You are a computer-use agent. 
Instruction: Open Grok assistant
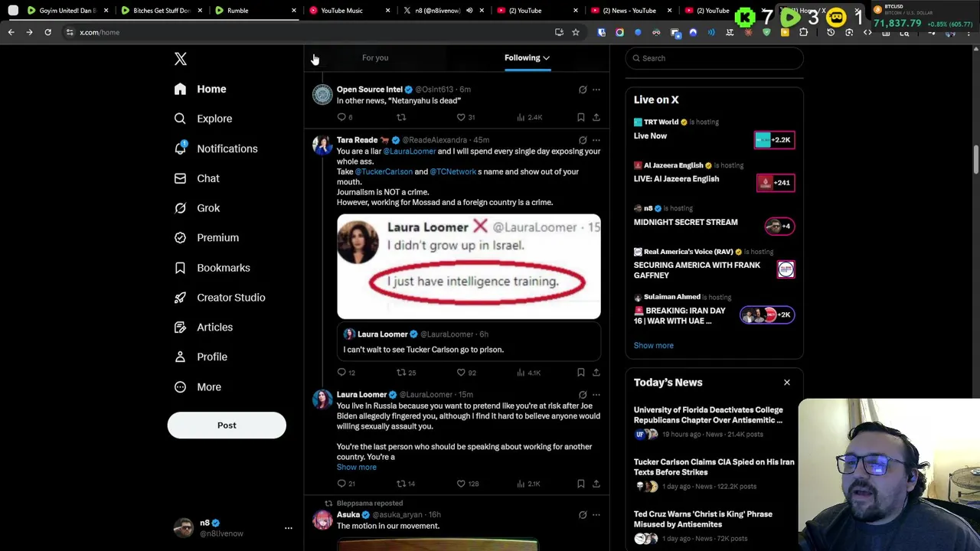tap(197, 208)
